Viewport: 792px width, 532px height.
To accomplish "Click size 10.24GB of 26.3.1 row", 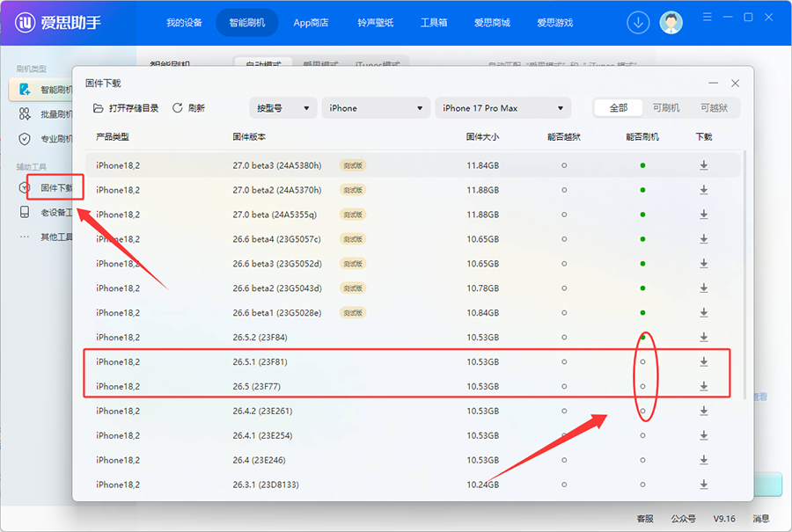I will click(482, 485).
